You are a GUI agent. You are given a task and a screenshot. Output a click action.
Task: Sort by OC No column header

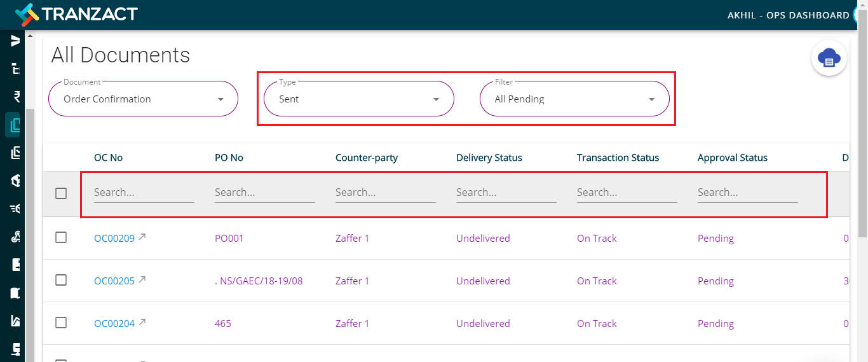[109, 158]
